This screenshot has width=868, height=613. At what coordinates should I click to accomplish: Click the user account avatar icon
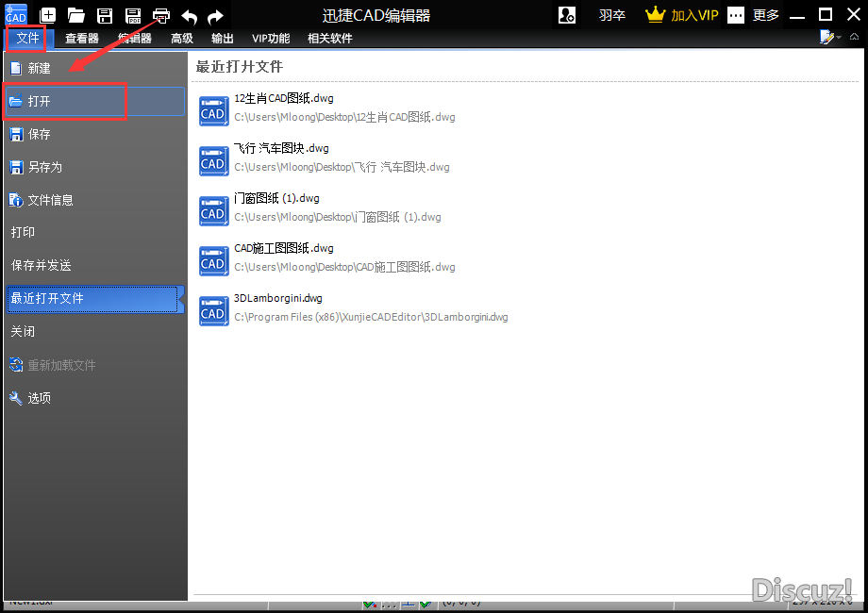coord(566,15)
